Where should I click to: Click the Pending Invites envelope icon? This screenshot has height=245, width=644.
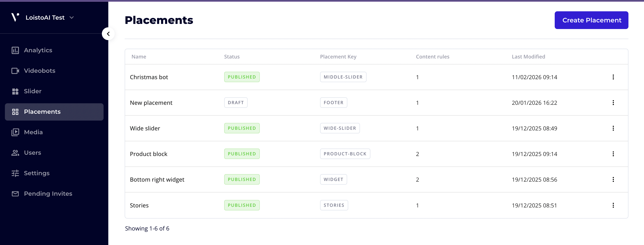15,194
